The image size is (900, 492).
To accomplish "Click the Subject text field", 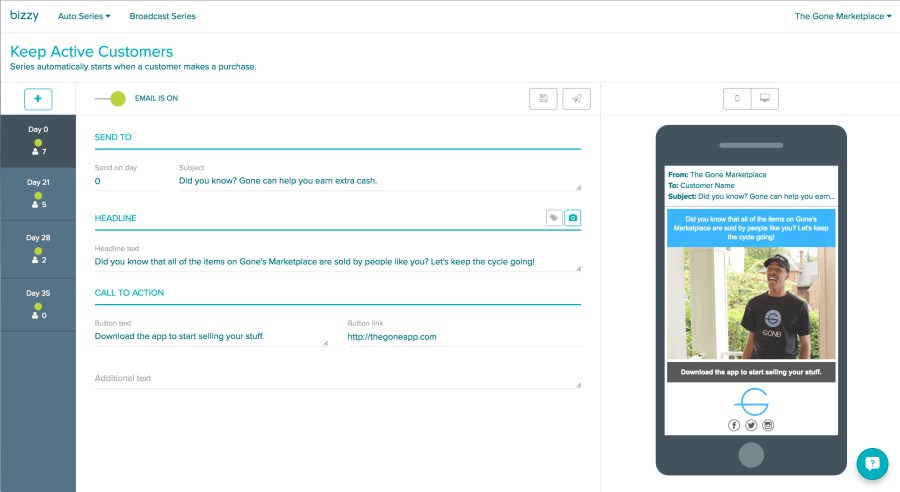I will click(x=379, y=181).
